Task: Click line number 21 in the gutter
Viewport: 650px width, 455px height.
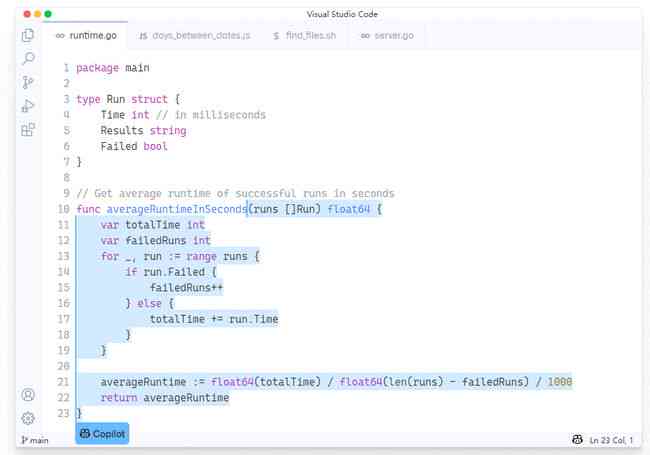Action: (x=63, y=382)
